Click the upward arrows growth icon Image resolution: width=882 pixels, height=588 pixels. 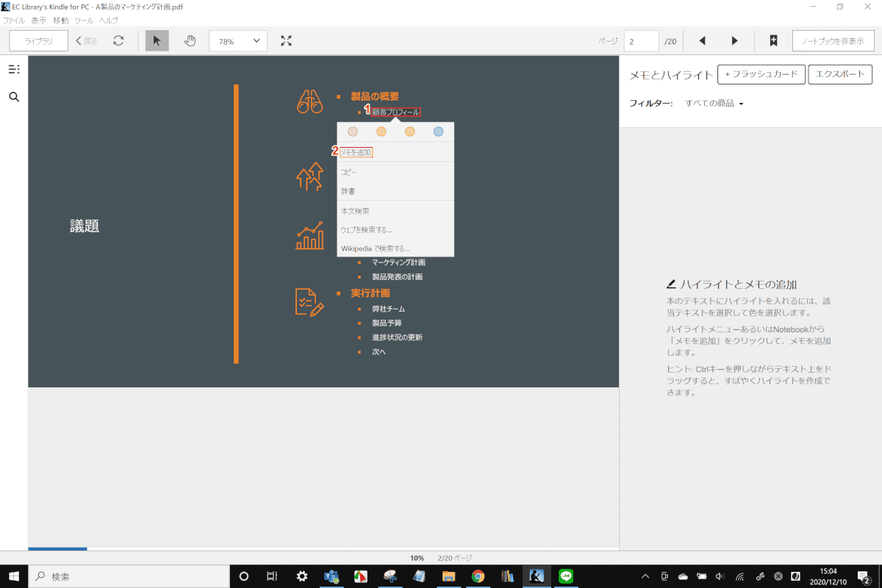click(x=309, y=176)
